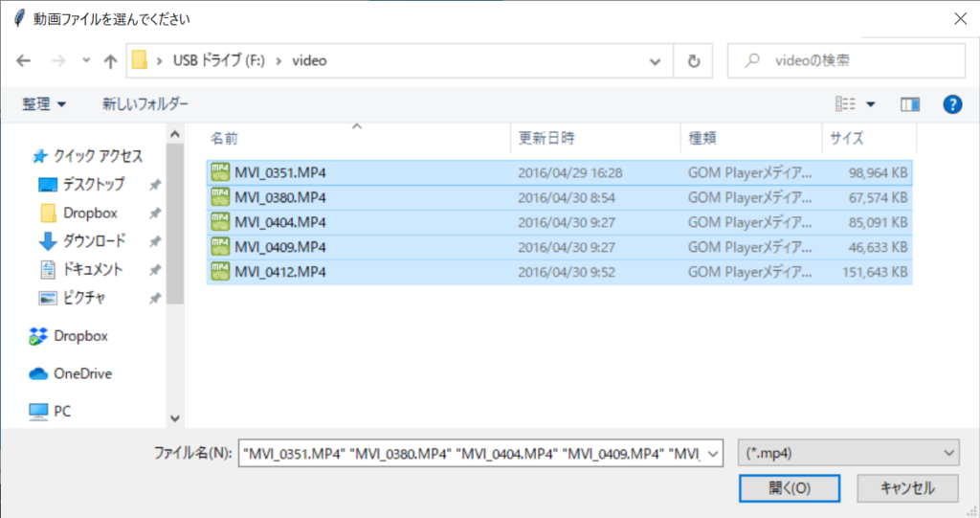Open the recent locations dropdown arrow

(x=86, y=61)
